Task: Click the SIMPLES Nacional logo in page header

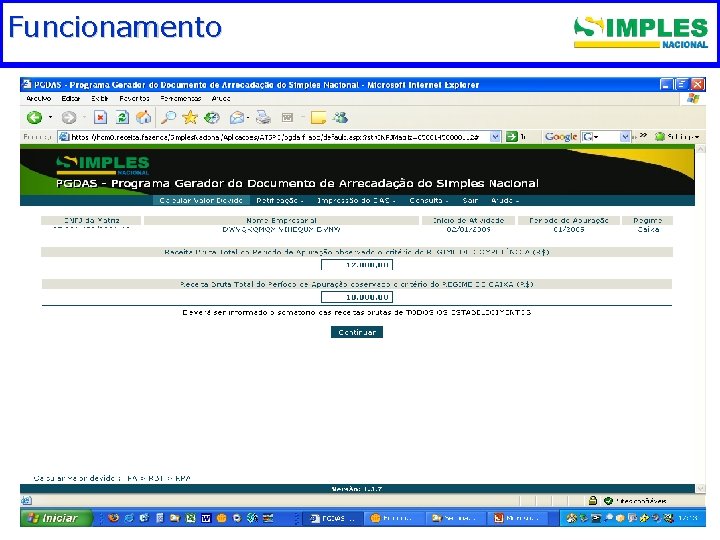Action: (x=103, y=165)
